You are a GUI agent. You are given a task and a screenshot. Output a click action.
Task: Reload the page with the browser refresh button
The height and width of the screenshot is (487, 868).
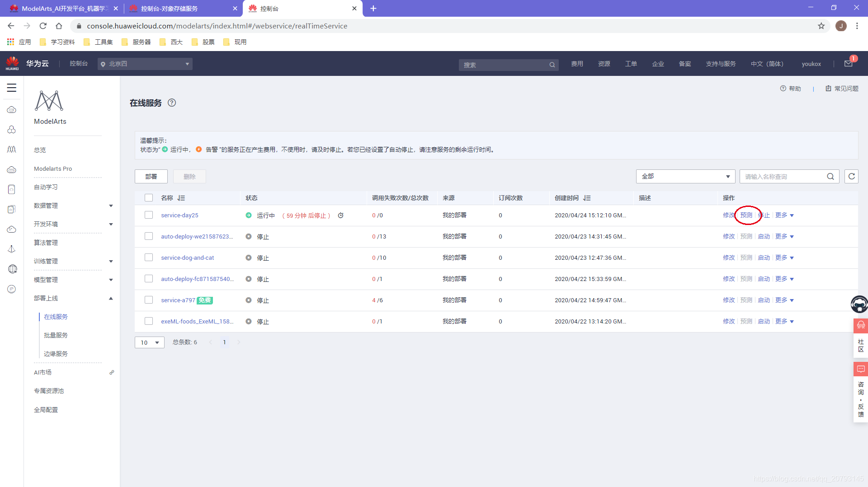[x=43, y=26]
